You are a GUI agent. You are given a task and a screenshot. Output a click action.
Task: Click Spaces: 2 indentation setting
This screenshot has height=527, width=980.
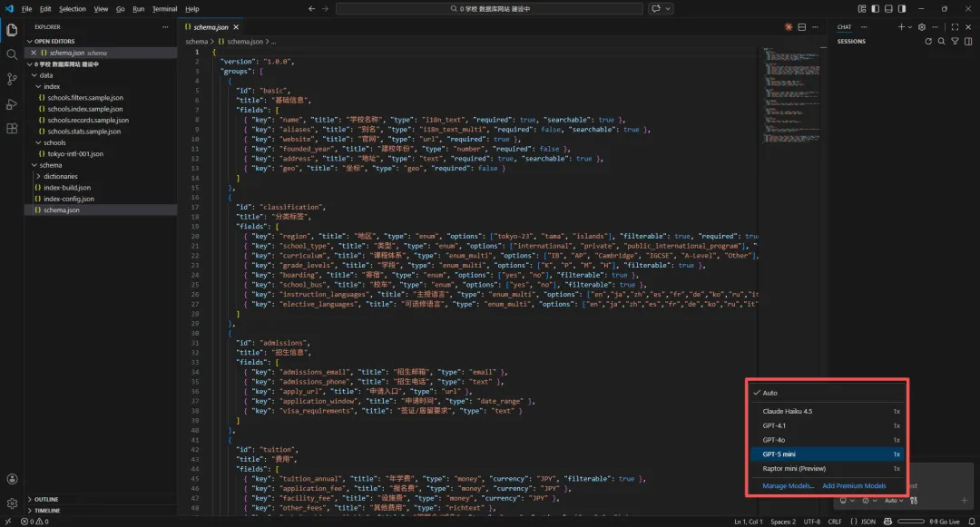pyautogui.click(x=782, y=522)
